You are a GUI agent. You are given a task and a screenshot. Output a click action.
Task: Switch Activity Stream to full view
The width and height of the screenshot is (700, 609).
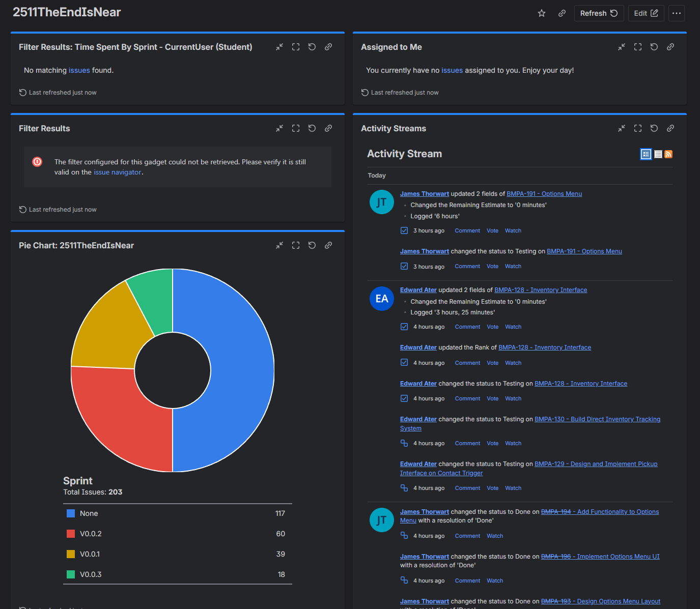point(646,154)
